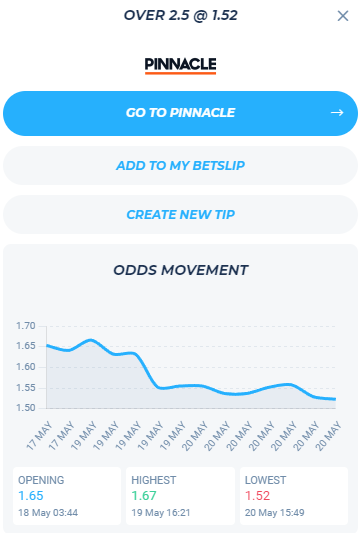Select the Lowest odds value 1.52

tap(258, 496)
